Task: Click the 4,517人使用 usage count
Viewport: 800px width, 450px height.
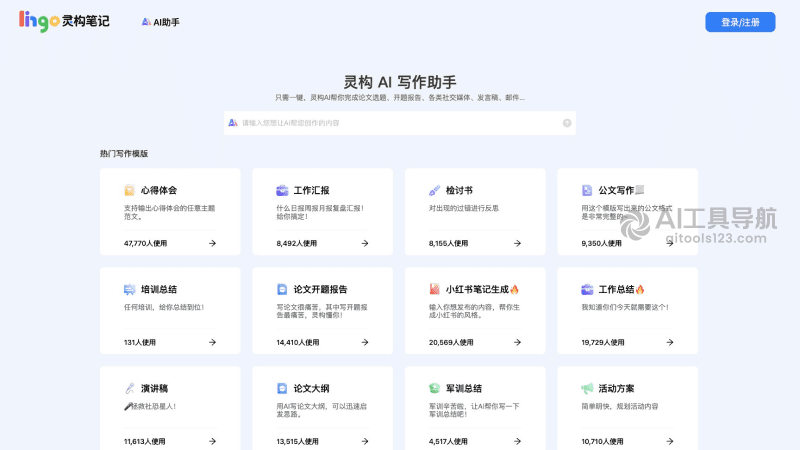Action: point(448,441)
